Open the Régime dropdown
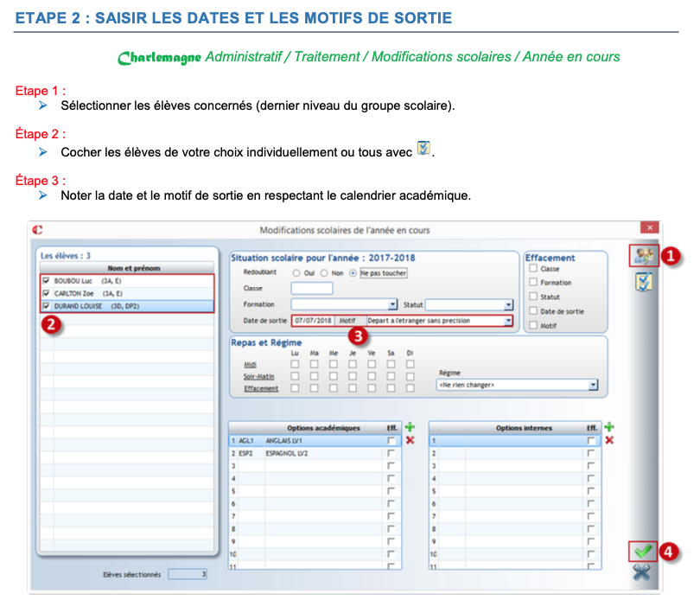 [593, 385]
